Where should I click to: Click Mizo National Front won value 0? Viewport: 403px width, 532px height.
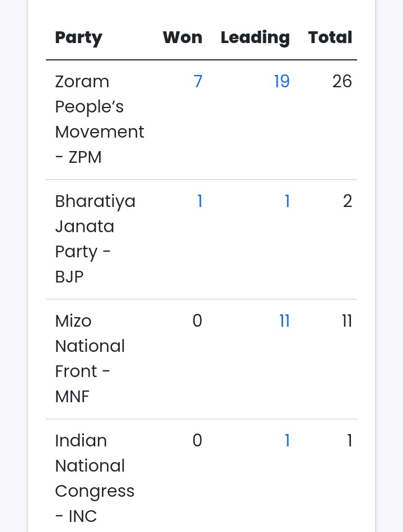pyautogui.click(x=197, y=321)
